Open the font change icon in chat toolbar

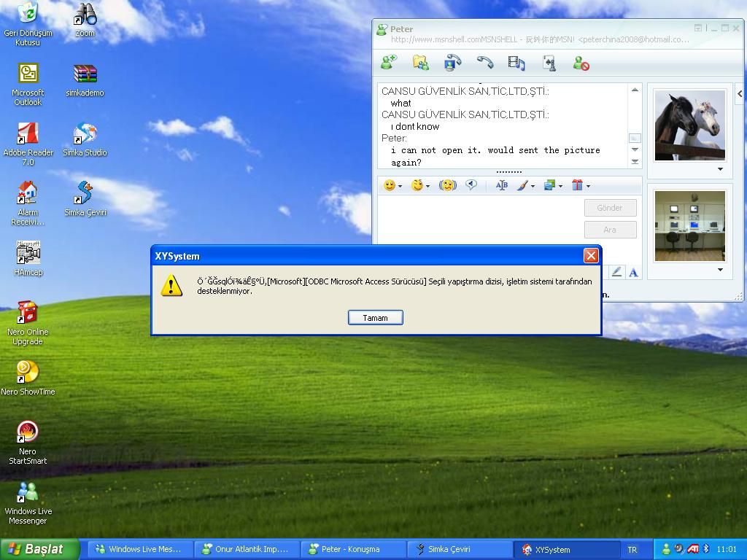click(502, 185)
